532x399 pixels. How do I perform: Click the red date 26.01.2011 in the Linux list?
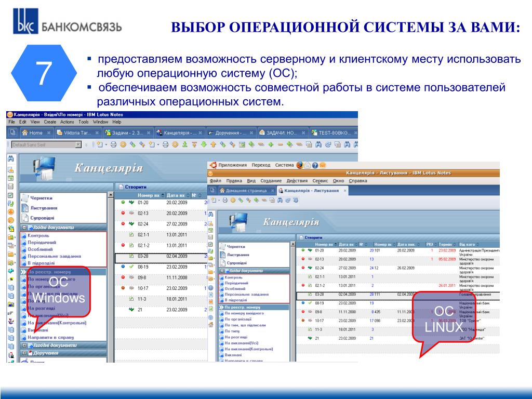pyautogui.click(x=447, y=285)
